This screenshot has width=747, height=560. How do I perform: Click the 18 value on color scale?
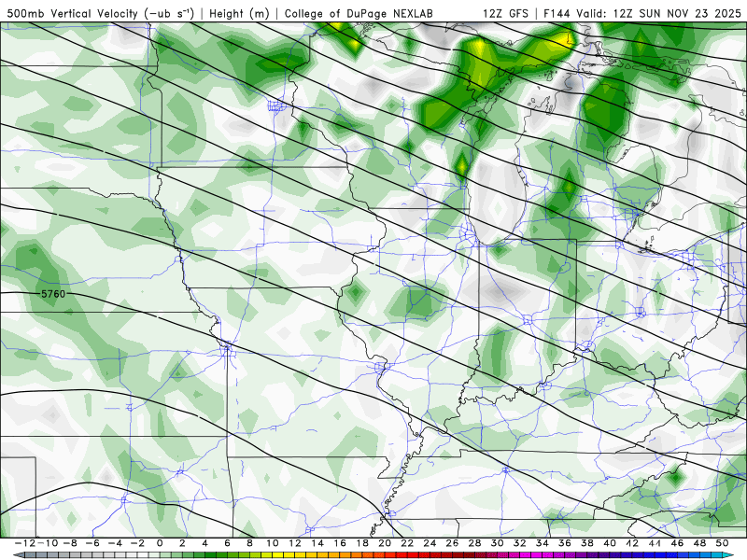point(362,543)
